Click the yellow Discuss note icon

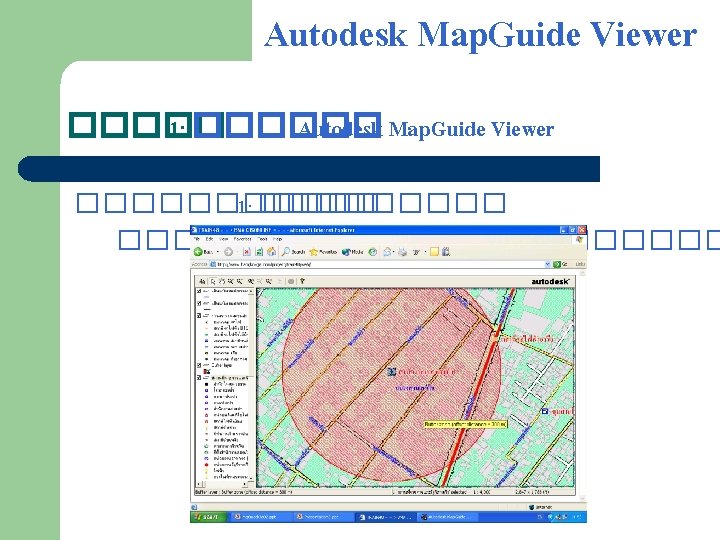pos(434,252)
